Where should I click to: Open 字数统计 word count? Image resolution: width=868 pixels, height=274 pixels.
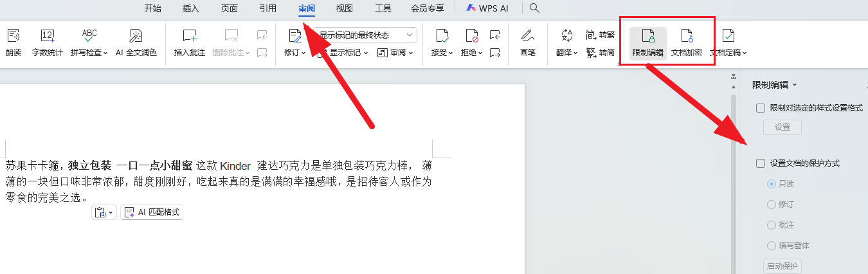click(48, 42)
